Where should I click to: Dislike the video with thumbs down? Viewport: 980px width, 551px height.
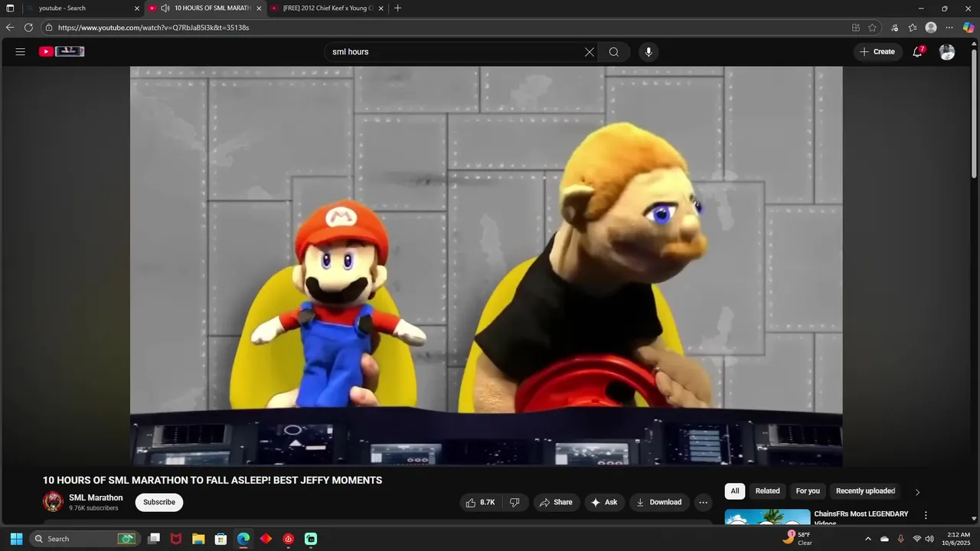514,502
